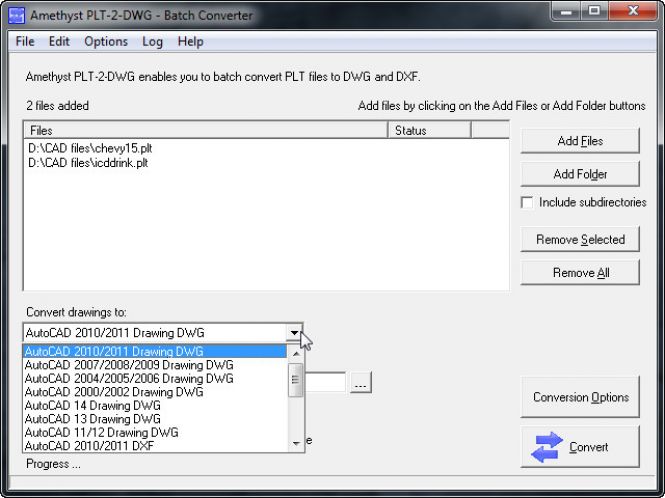
Task: Open Conversion Options dialog
Action: coord(580,397)
